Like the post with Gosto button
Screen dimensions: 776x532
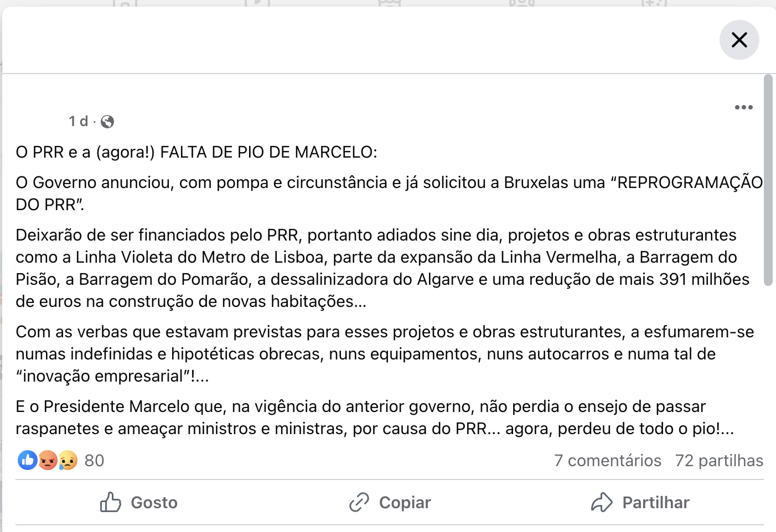click(x=139, y=502)
